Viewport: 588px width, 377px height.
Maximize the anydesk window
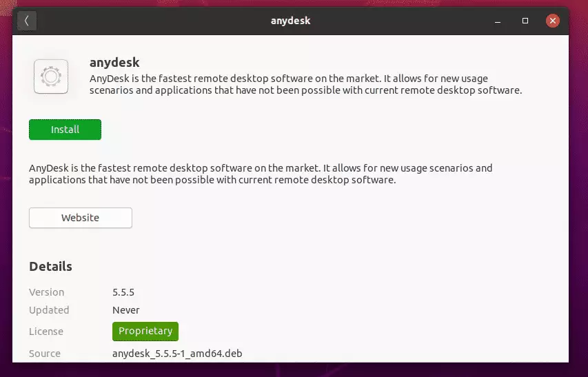[x=525, y=21]
